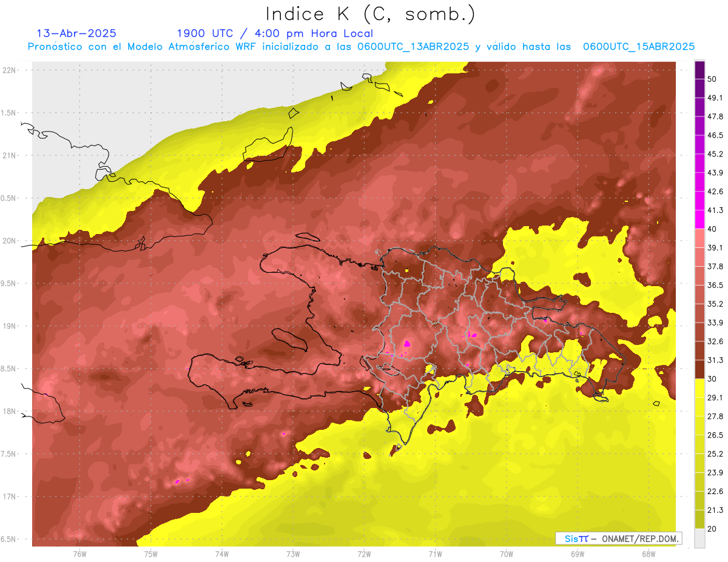728x562 pixels.
Task: Click the dark purple swatch above 50
Action: click(x=699, y=70)
